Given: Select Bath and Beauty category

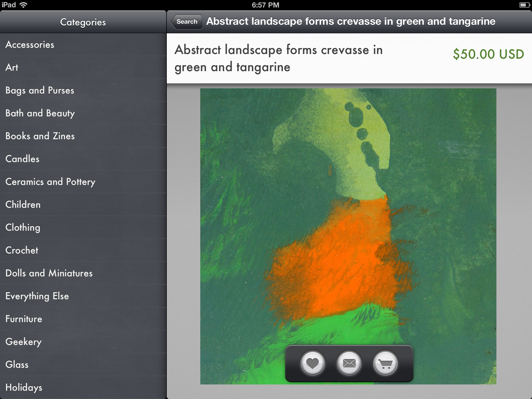Looking at the screenshot, I should [x=83, y=113].
